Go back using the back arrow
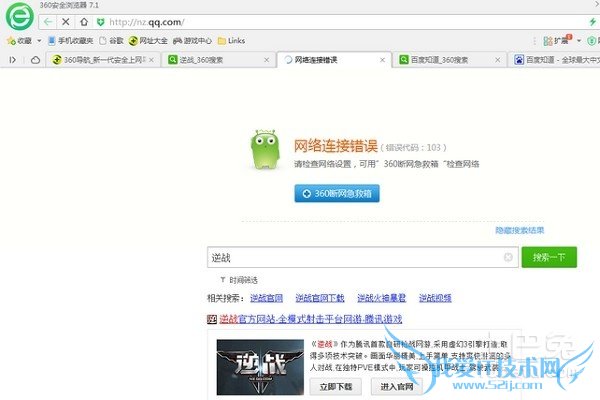Screen dimensions: 600x400 pyautogui.click(x=47, y=22)
